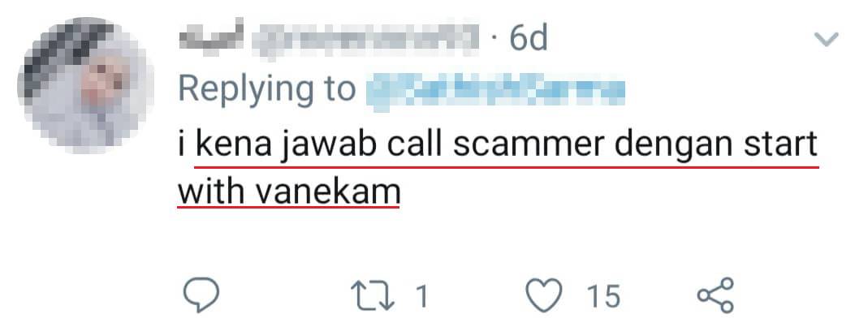Open tweet text starting "i kena jawab"
868x327 pixels.
click(x=497, y=168)
